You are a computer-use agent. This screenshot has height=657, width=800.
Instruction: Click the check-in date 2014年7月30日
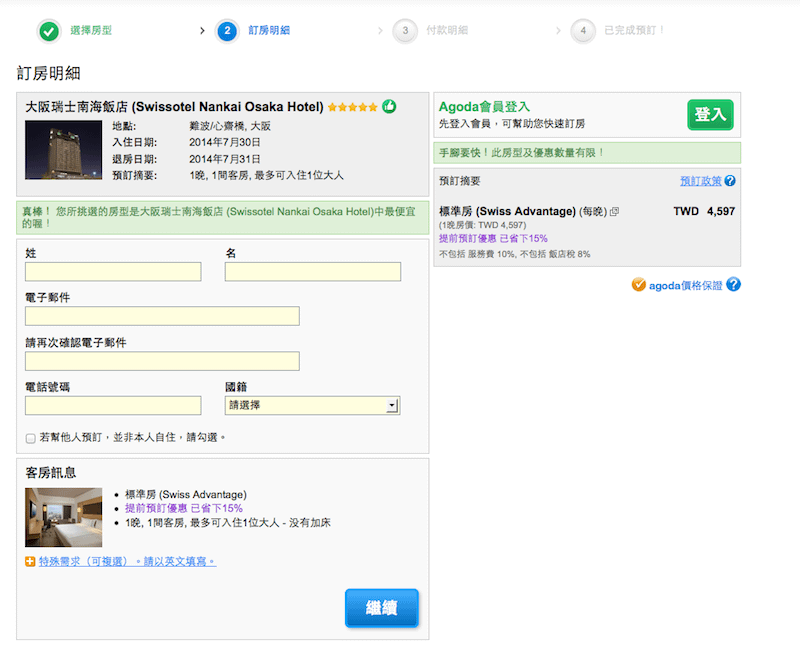click(225, 142)
